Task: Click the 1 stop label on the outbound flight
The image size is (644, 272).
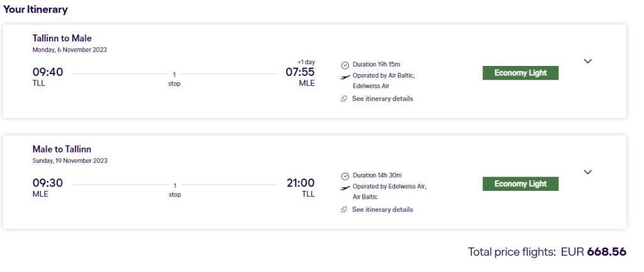Action: click(x=174, y=79)
